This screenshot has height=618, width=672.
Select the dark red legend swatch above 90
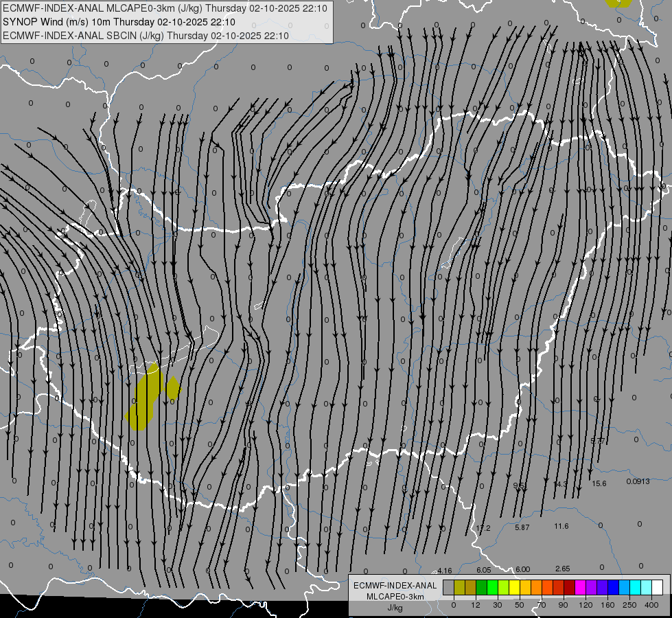click(569, 587)
